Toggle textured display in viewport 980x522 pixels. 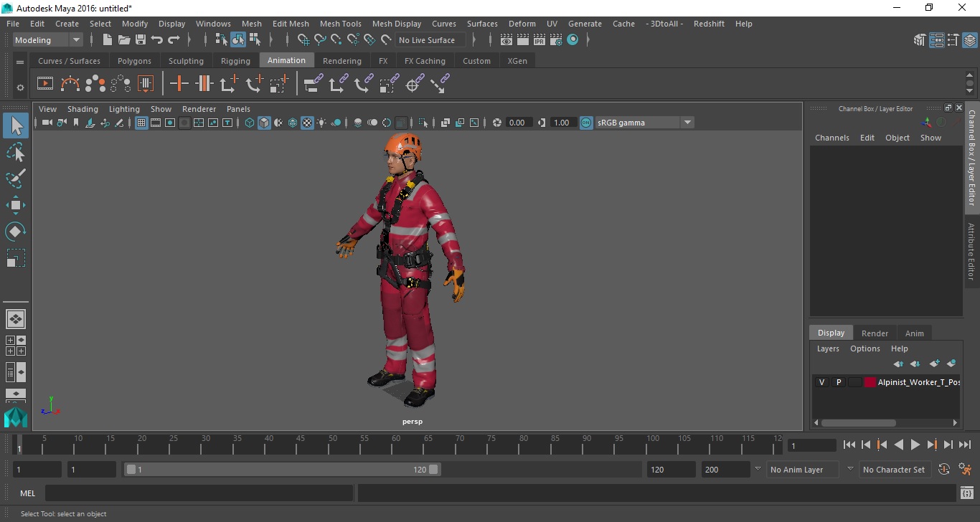click(x=307, y=123)
